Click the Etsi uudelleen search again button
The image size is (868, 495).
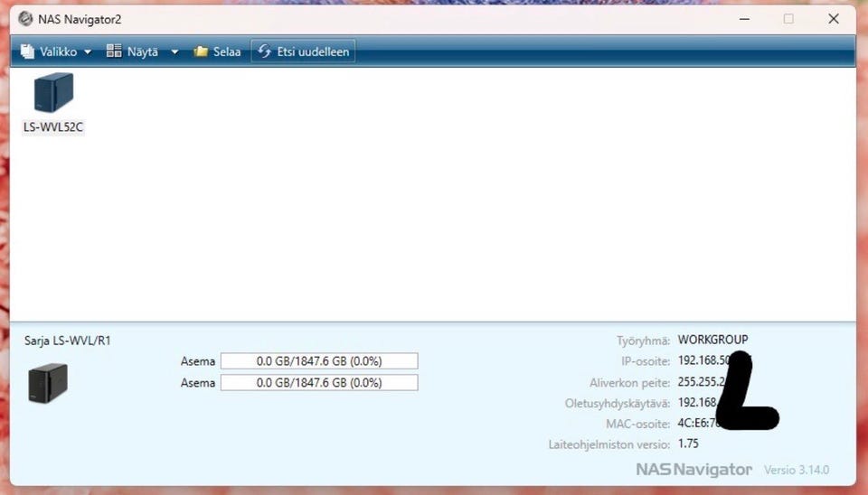[304, 51]
